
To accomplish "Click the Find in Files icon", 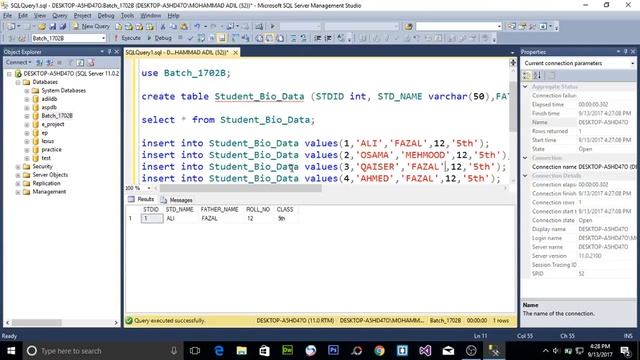I will 409,27.
